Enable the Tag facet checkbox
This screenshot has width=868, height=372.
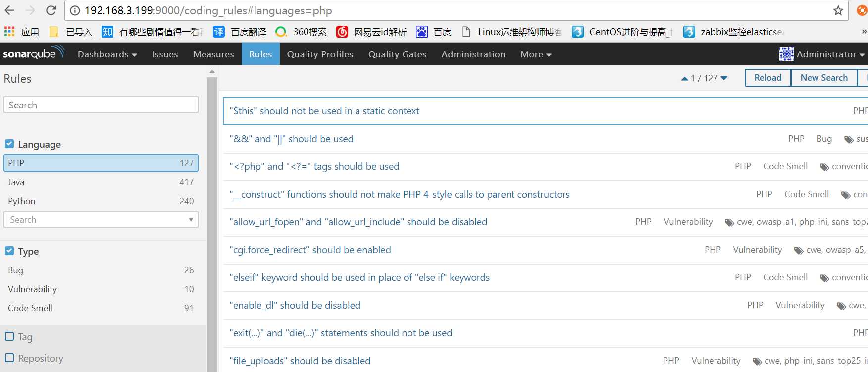coord(9,336)
